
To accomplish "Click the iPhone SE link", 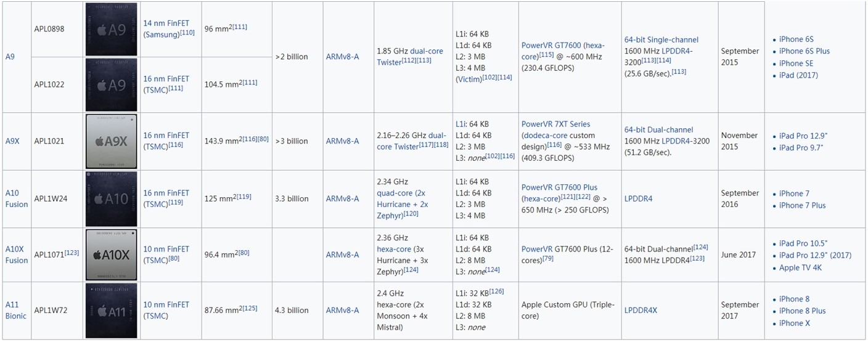I will (796, 63).
